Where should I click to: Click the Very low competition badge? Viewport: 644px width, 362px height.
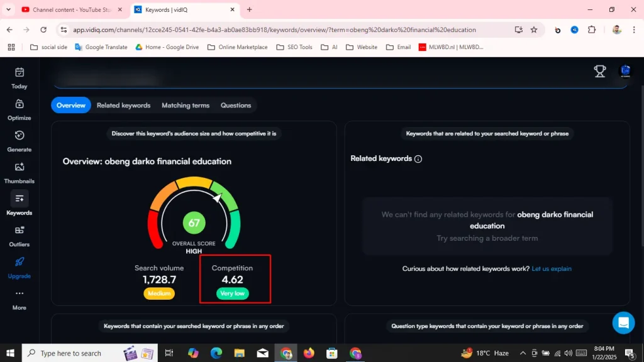pyautogui.click(x=233, y=293)
